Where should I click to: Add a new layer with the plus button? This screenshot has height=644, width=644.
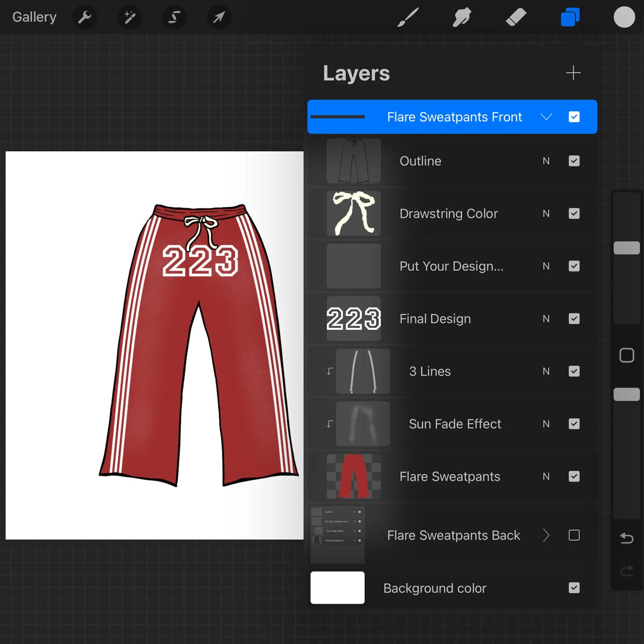[573, 73]
